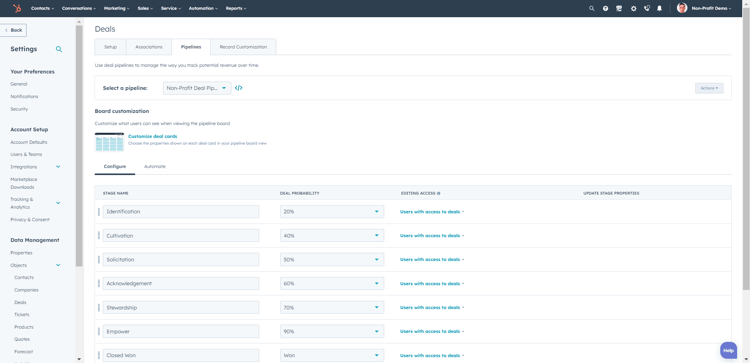The width and height of the screenshot is (750, 363).
Task: Click the embed code icon beside pipeline selector
Action: (x=239, y=88)
